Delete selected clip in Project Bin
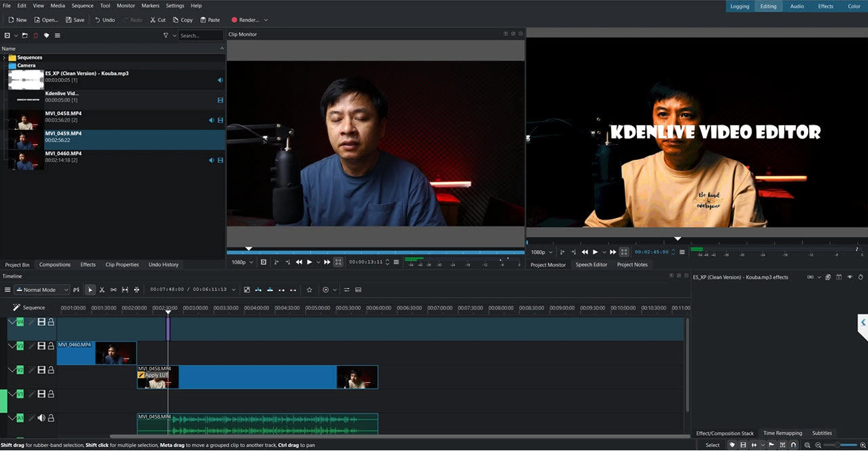Image resolution: width=868 pixels, height=453 pixels. [x=36, y=35]
